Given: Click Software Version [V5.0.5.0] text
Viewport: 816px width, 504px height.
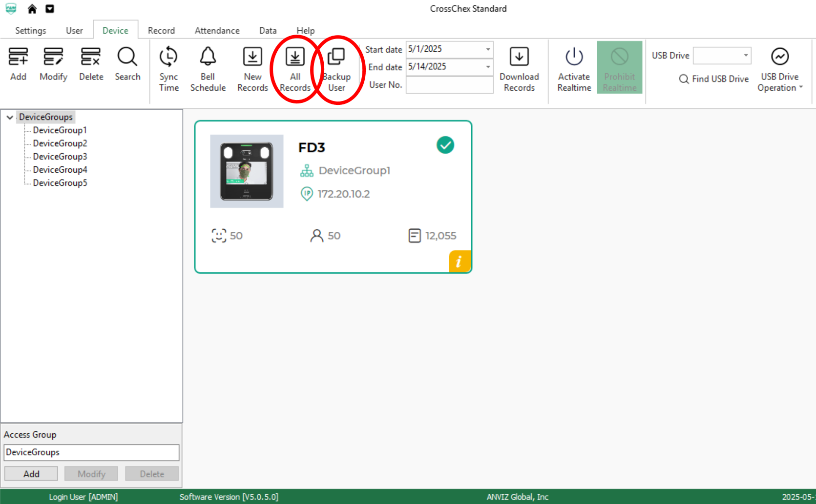Looking at the screenshot, I should tap(229, 497).
